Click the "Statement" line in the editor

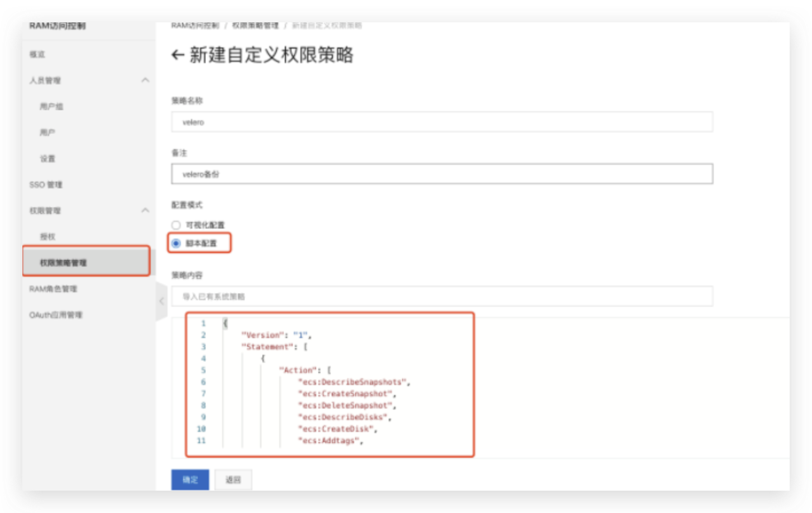point(274,347)
